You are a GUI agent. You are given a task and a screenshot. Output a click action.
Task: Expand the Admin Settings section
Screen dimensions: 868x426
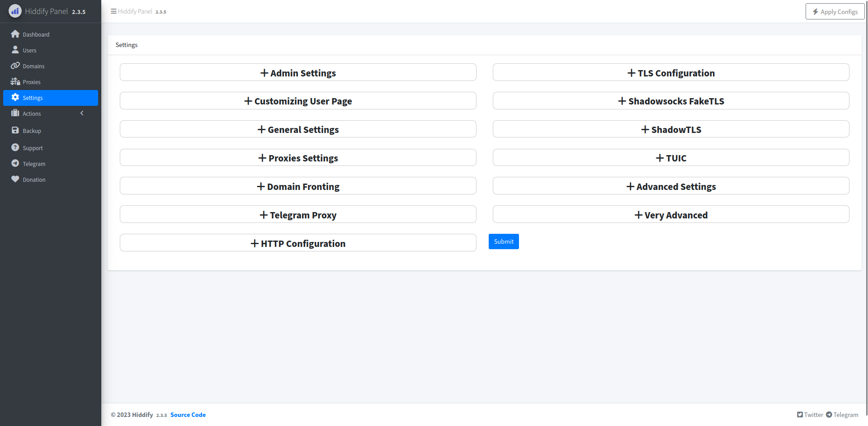pos(297,72)
